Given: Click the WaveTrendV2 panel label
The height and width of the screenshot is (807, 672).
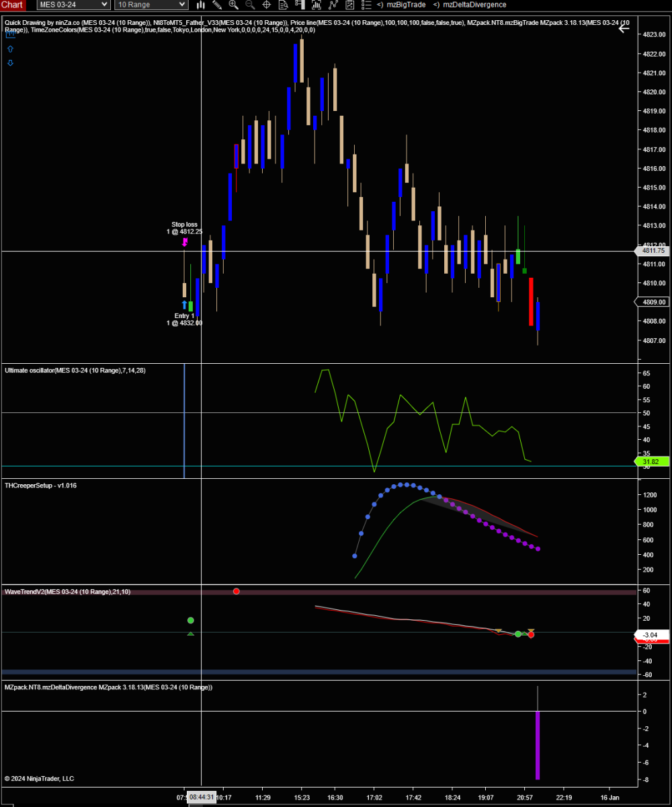Looking at the screenshot, I should 67,591.
